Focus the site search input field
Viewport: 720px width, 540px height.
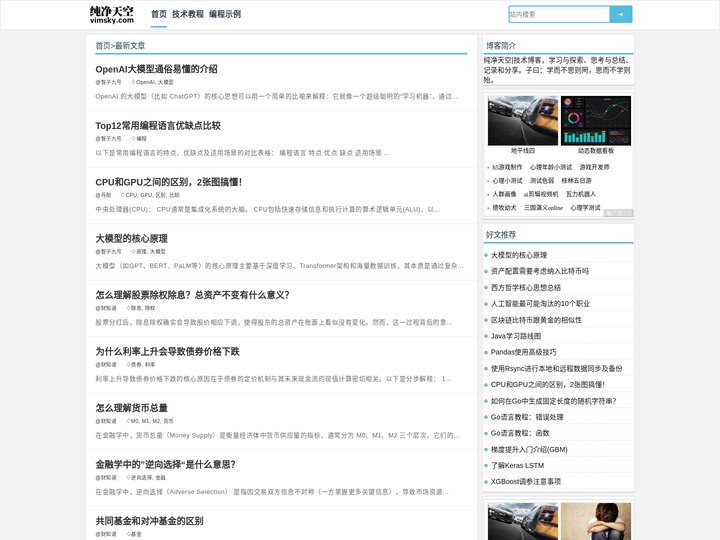[559, 14]
